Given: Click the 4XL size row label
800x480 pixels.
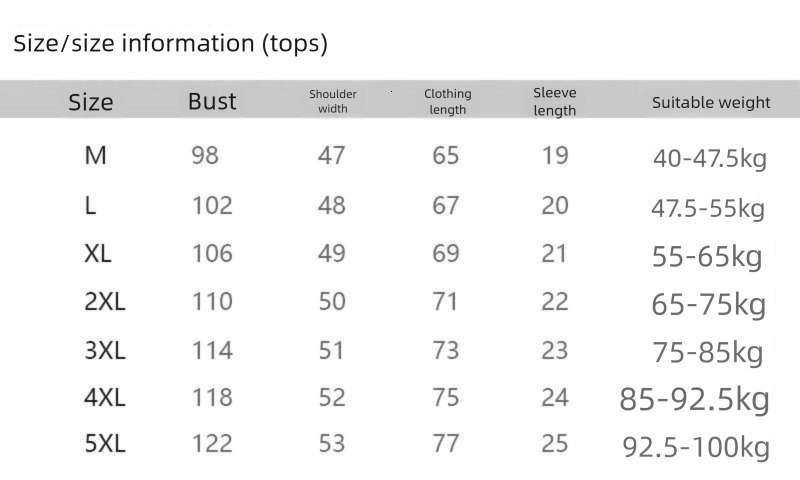Looking at the screenshot, I should (x=105, y=398).
